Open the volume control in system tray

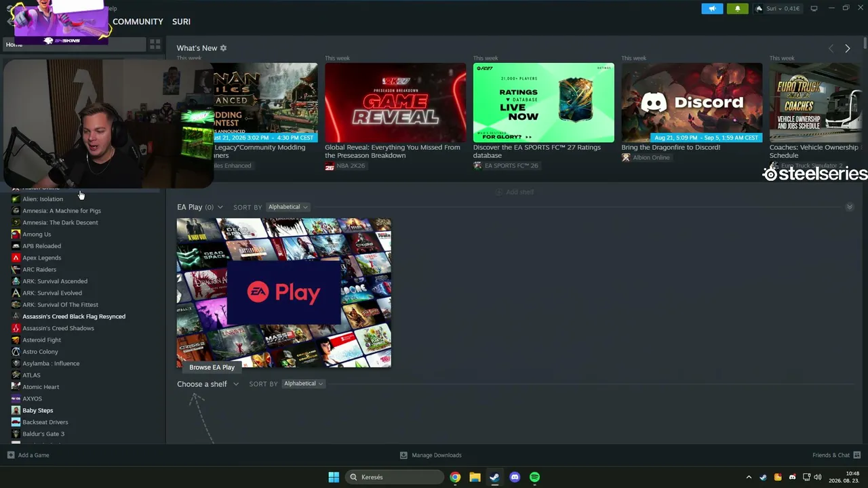tap(818, 477)
